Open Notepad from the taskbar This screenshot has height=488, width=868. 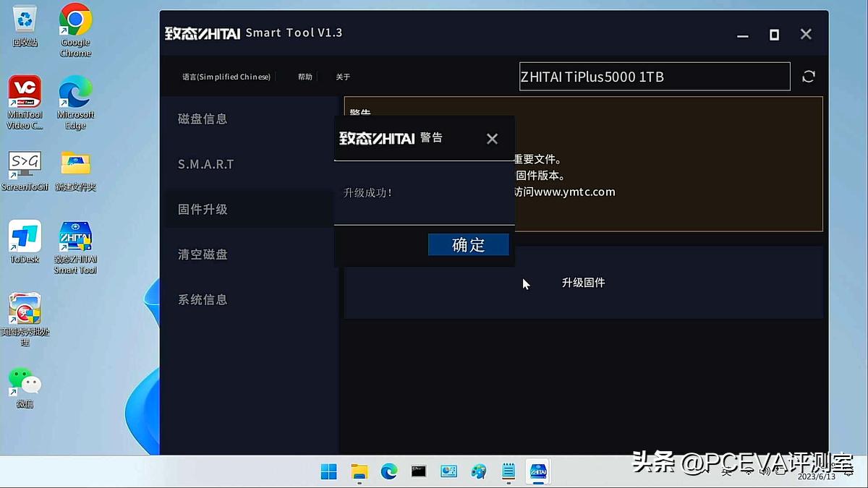[x=508, y=471]
